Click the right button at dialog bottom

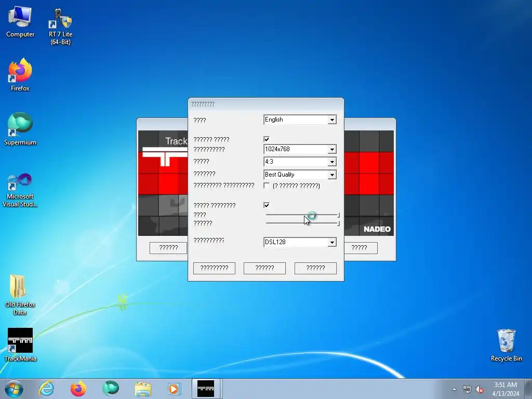tap(315, 268)
